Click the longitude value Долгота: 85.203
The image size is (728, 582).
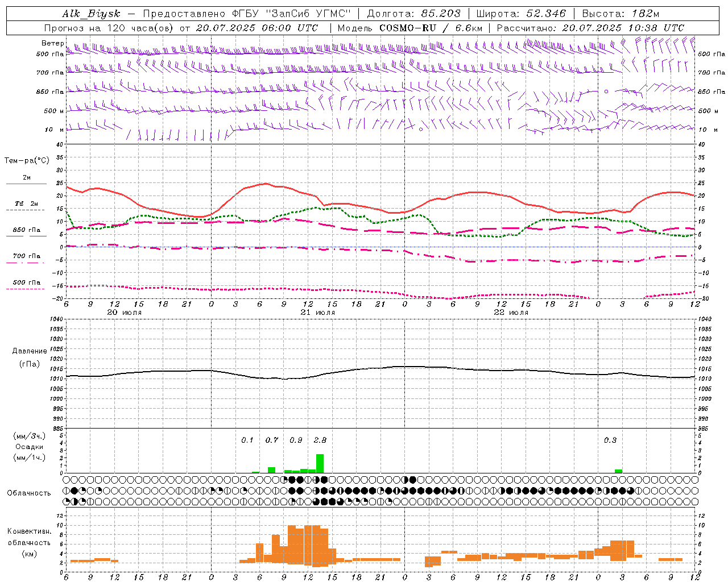(x=414, y=14)
